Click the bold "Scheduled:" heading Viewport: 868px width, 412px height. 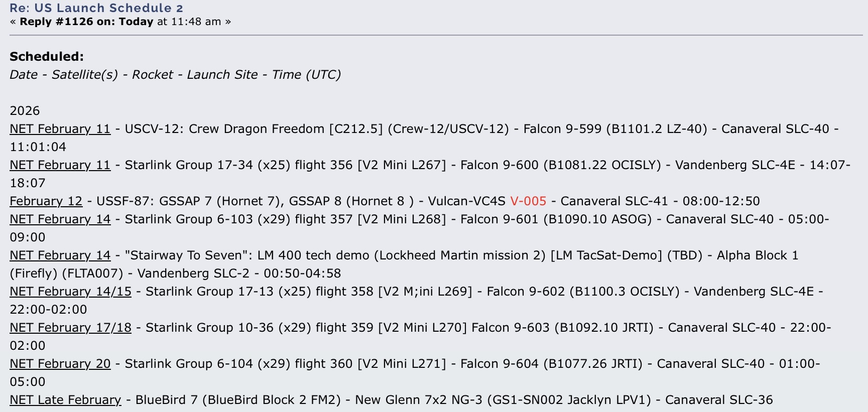(x=47, y=57)
